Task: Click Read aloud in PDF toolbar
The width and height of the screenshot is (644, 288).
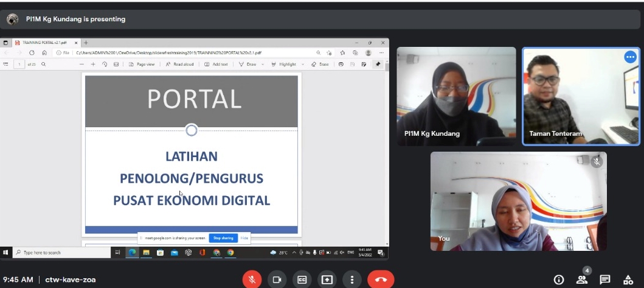Action: coord(180,64)
